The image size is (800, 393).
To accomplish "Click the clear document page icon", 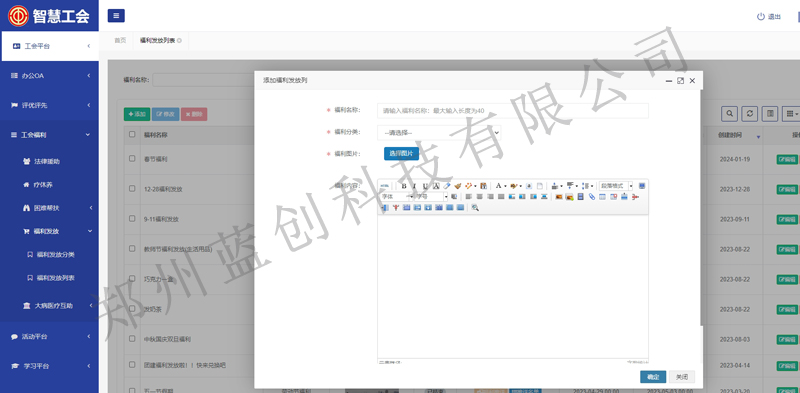I will [x=540, y=186].
